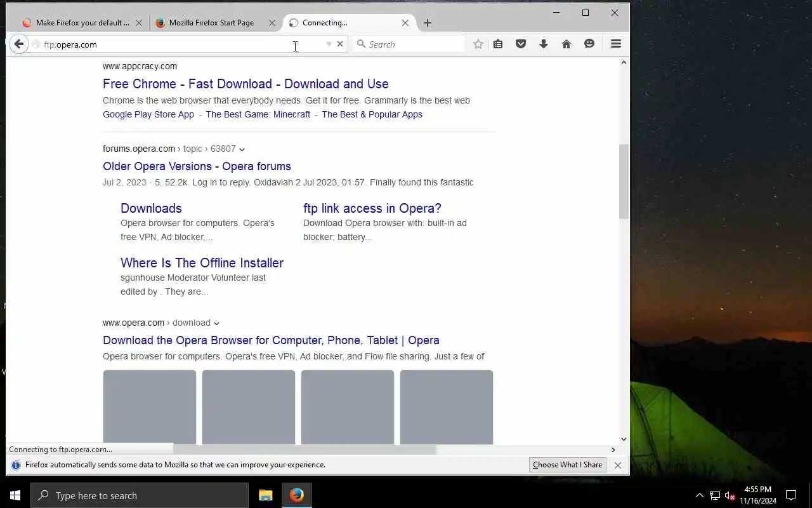The height and width of the screenshot is (508, 812).
Task: Expand www.opera.com download result chevron
Action: tap(216, 323)
